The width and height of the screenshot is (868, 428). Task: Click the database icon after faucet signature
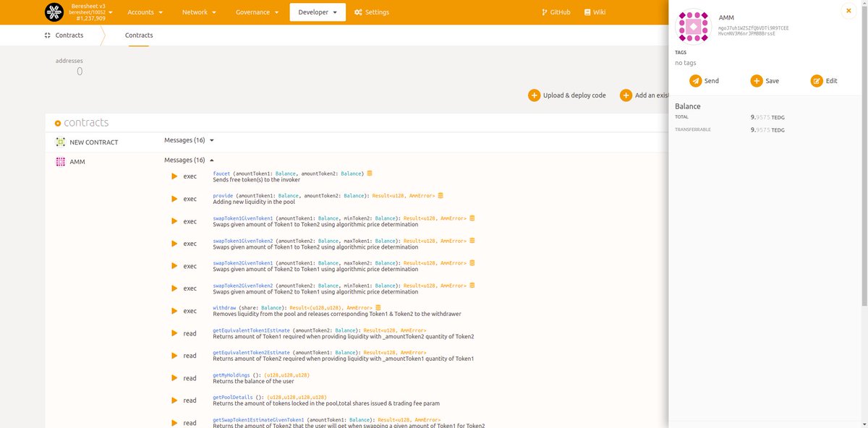(370, 174)
